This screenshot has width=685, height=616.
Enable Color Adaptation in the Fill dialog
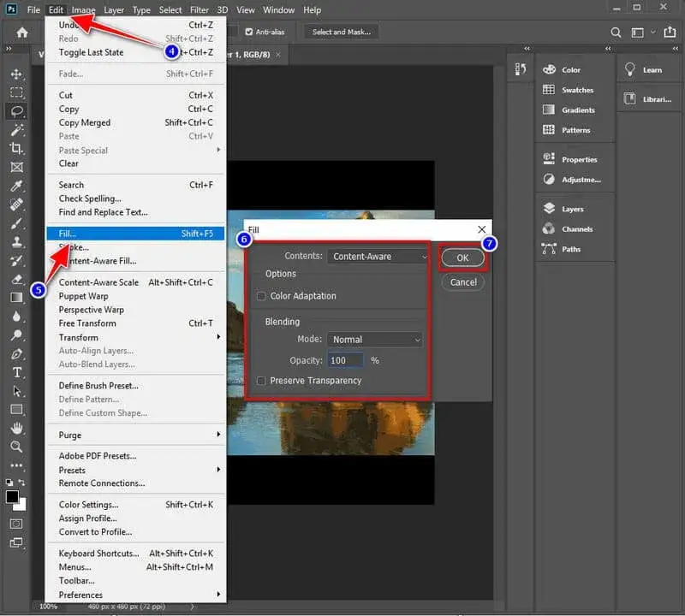[x=261, y=294]
